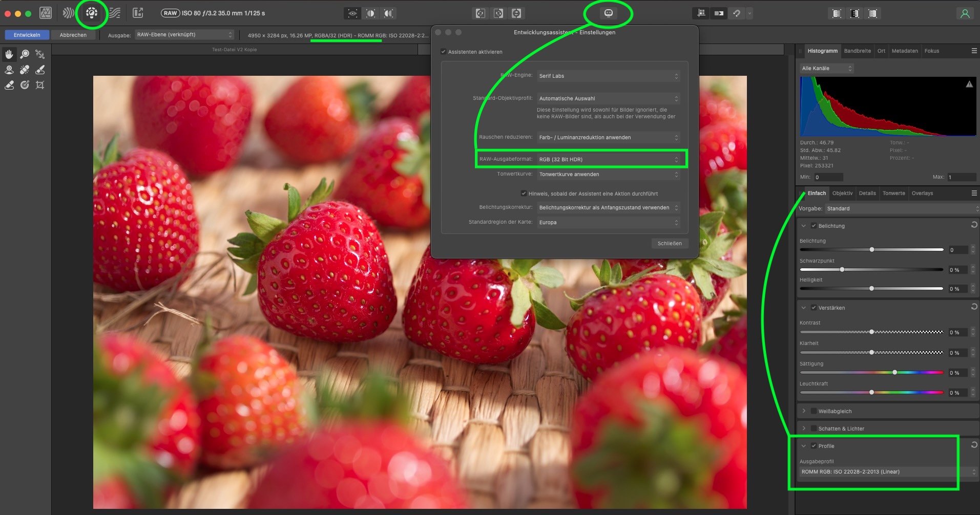Viewport: 980px width, 515px height.
Task: Open the Details tab
Action: [x=867, y=193]
